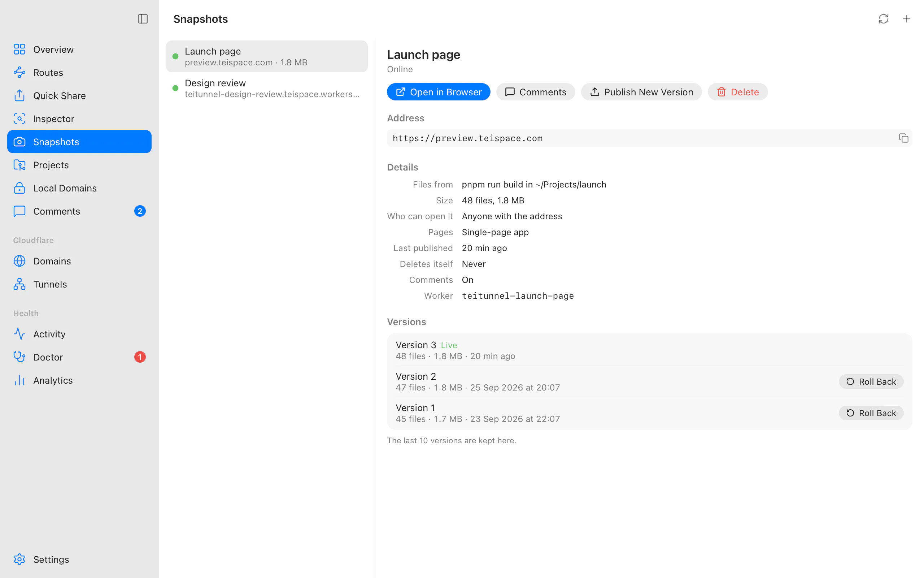Click '48 files, 1.8 MB' size value
The height and width of the screenshot is (578, 924).
(493, 200)
